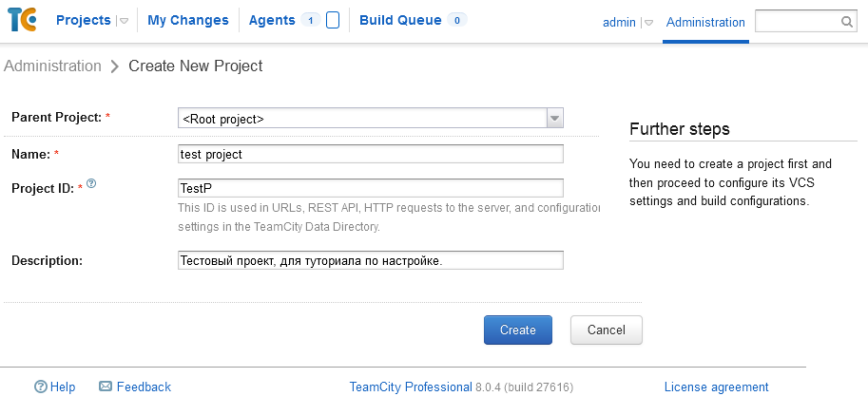This screenshot has height=415, width=868.
Task: Focus the project Name input field
Action: click(371, 154)
